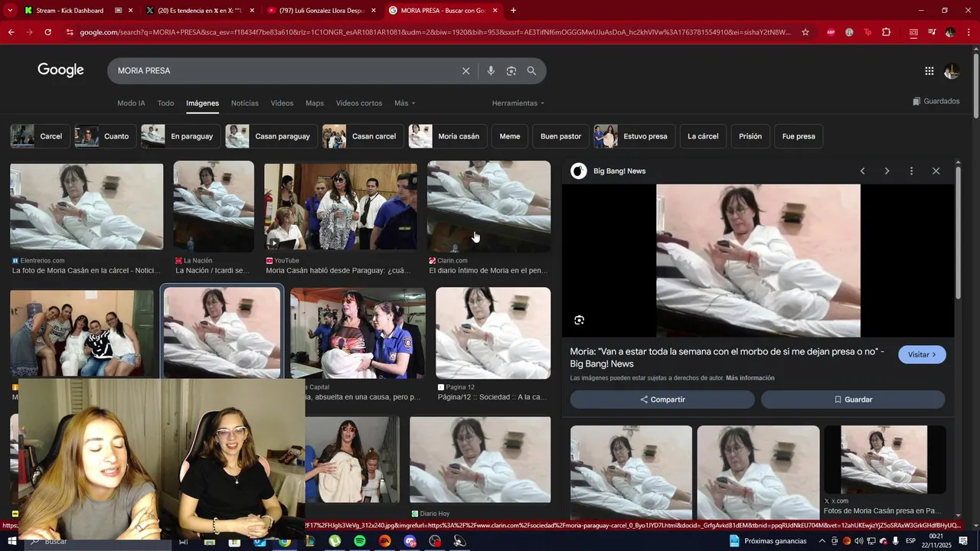Viewport: 980px width, 551px height.
Task: Open the EA app from the taskbar
Action: (385, 541)
